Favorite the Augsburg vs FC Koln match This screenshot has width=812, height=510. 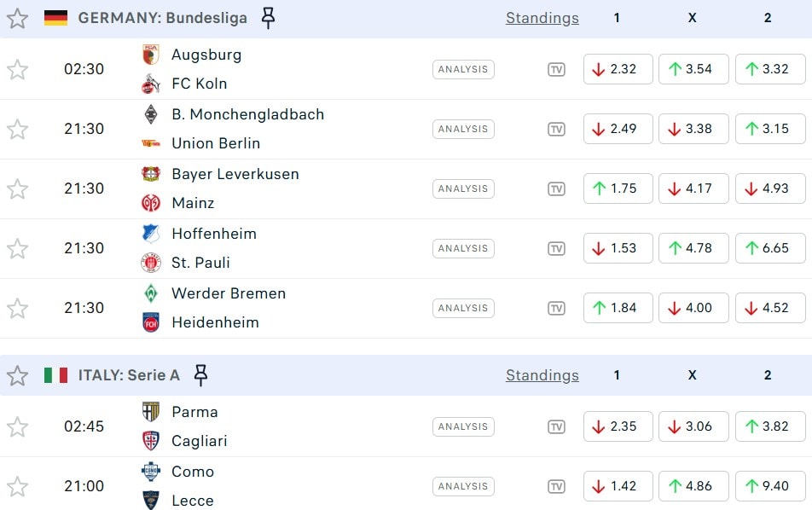18,69
